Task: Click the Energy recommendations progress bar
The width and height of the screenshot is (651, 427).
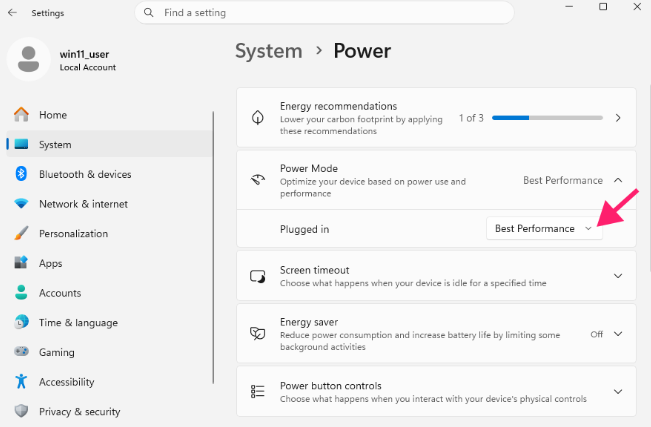Action: point(547,118)
